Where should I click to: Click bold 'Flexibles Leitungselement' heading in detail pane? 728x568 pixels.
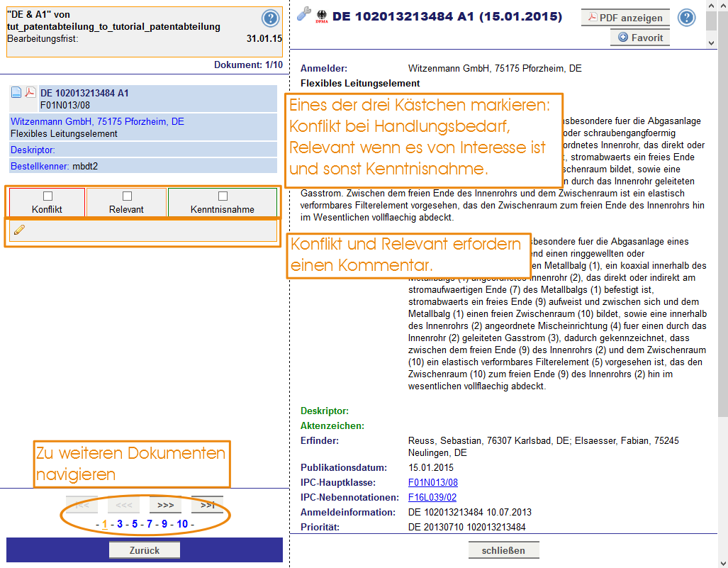360,83
